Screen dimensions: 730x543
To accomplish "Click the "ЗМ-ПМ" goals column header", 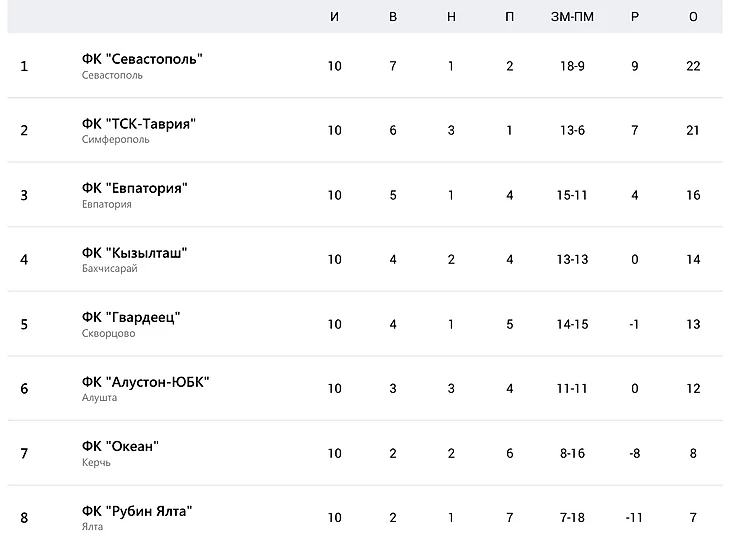I will tap(572, 17).
